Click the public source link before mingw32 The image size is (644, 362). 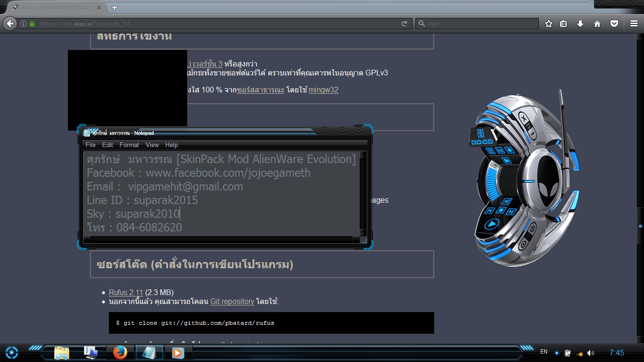pyautogui.click(x=261, y=90)
